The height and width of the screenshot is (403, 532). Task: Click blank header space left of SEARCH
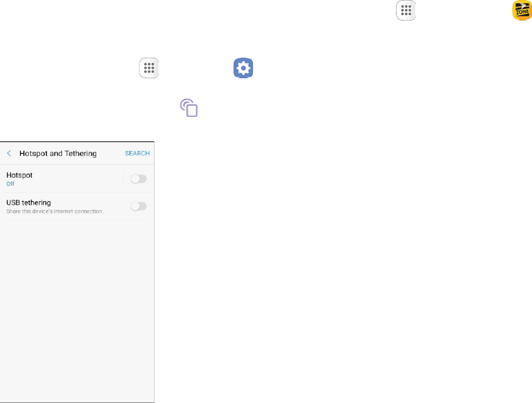coord(110,153)
